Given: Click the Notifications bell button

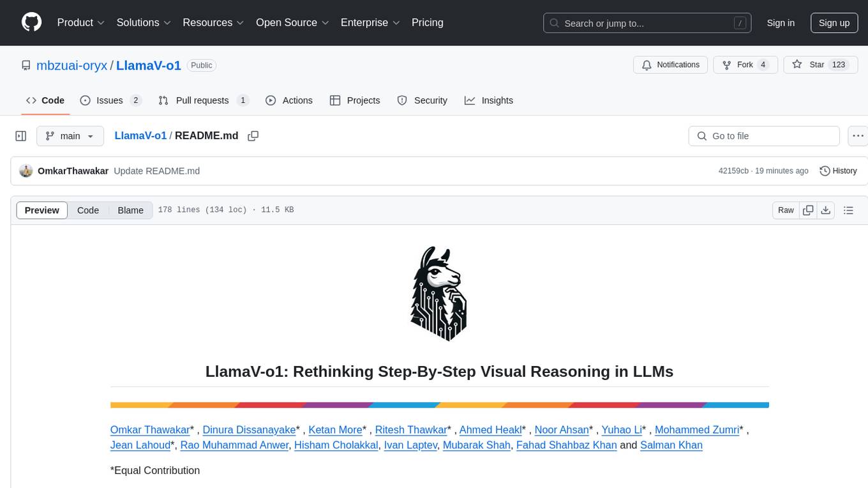Looking at the screenshot, I should tap(670, 65).
